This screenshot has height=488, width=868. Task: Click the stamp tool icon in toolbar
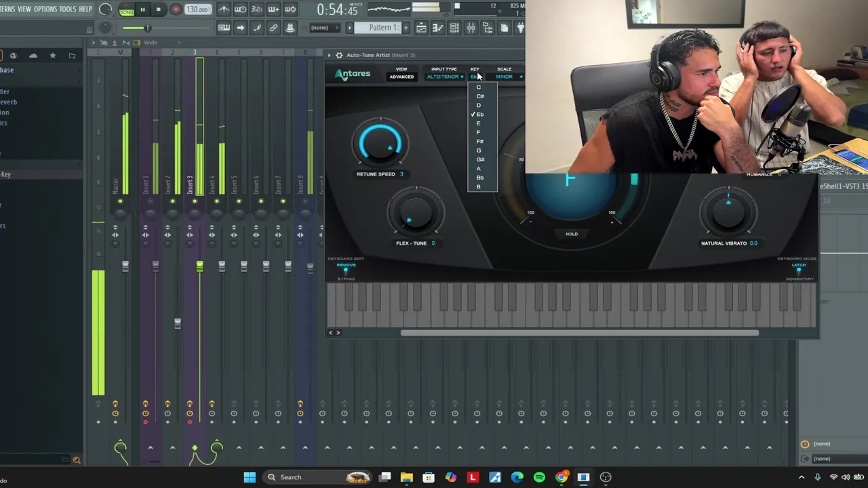coord(290,28)
